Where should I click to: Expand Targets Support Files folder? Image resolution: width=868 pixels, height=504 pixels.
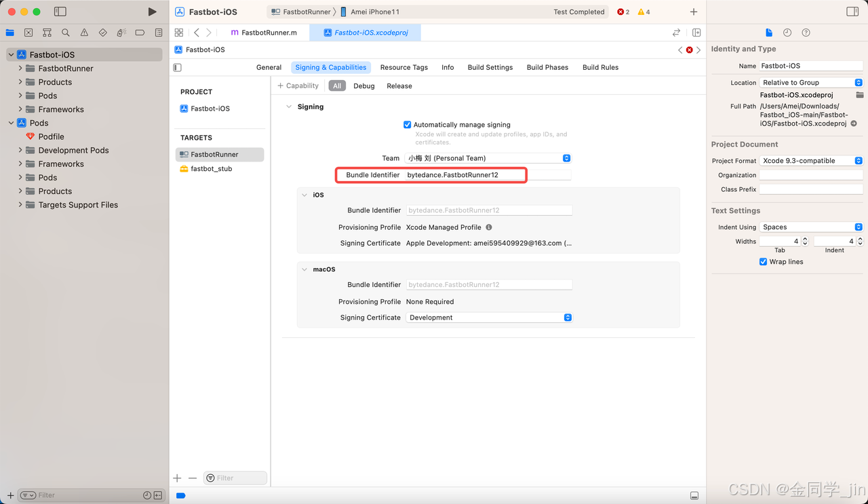[20, 205]
